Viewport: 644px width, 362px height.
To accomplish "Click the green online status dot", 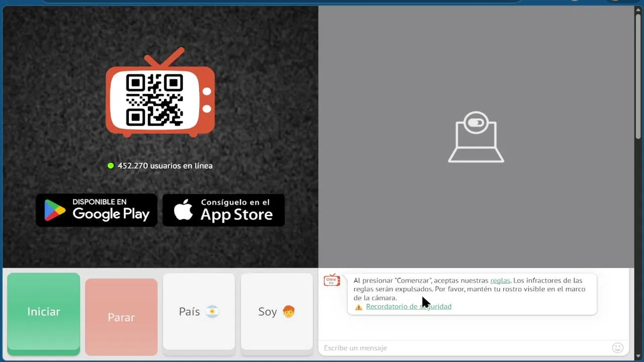I will pyautogui.click(x=111, y=166).
